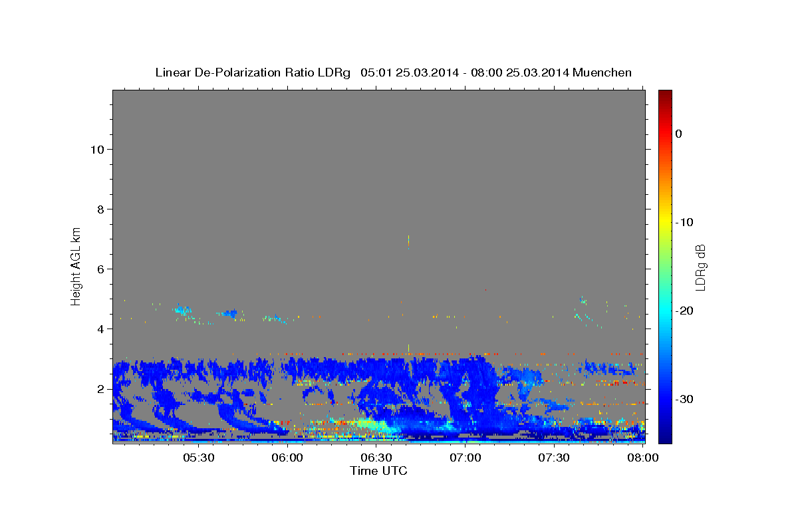The height and width of the screenshot is (532, 798).
Task: Click the height tick label 4
Action: pyautogui.click(x=100, y=329)
